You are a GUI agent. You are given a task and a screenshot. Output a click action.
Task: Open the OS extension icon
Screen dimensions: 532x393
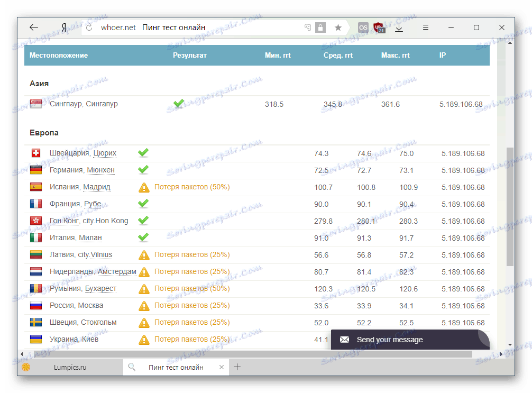click(x=363, y=28)
